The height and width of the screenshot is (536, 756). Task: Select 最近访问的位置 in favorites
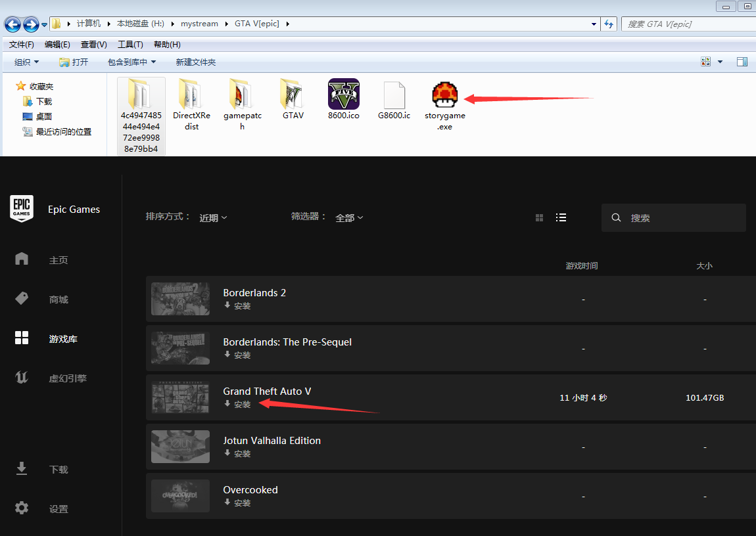click(57, 131)
